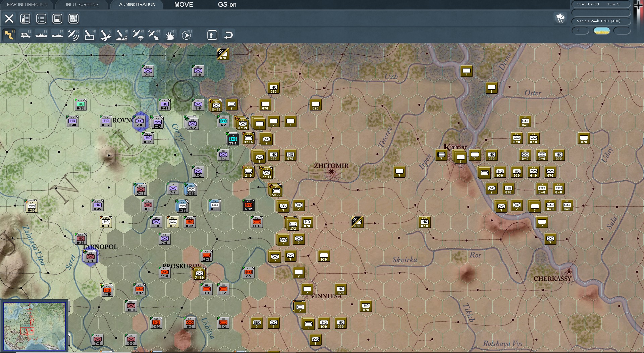644x353 pixels.
Task: Activate F2 rail movement mode
Action: click(25, 35)
